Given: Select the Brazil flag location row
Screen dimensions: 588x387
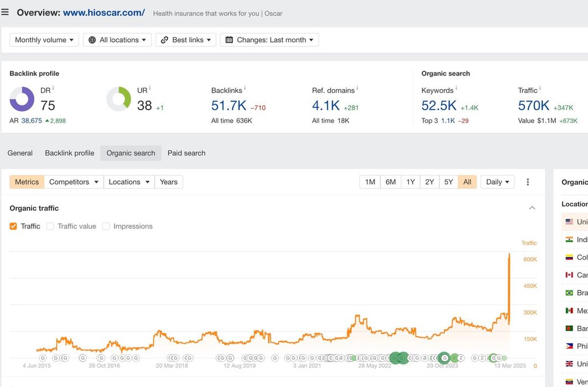Looking at the screenshot, I should [x=575, y=292].
